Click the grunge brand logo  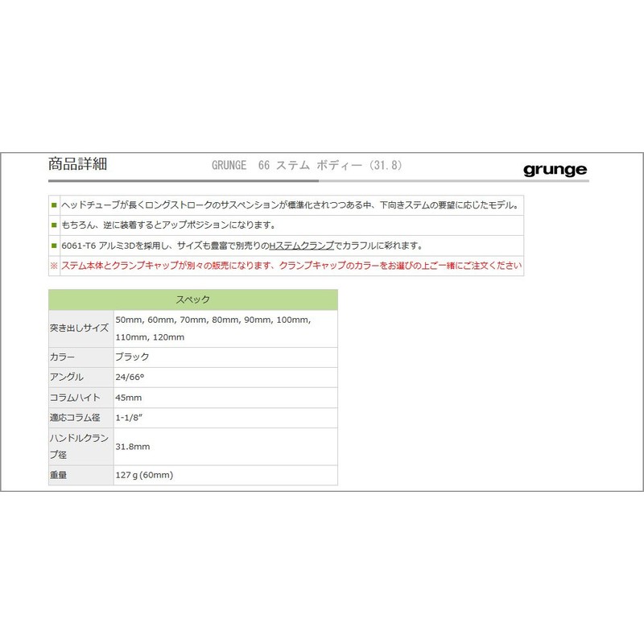point(555,169)
